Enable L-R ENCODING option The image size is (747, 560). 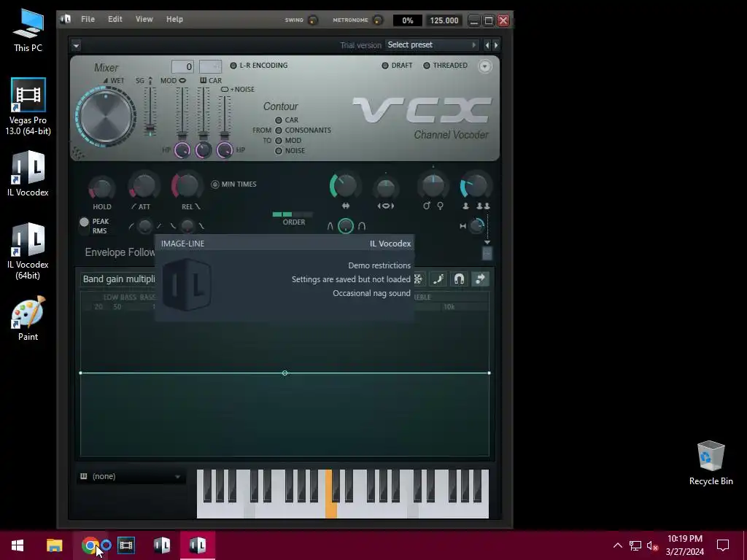(x=259, y=66)
